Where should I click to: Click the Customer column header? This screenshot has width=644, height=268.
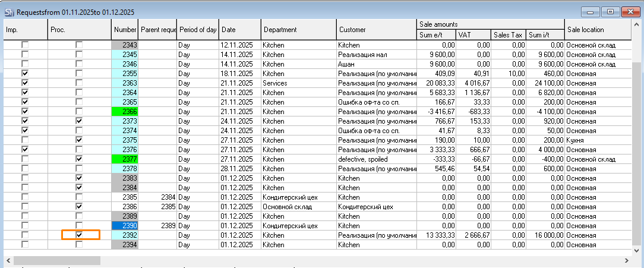click(376, 30)
